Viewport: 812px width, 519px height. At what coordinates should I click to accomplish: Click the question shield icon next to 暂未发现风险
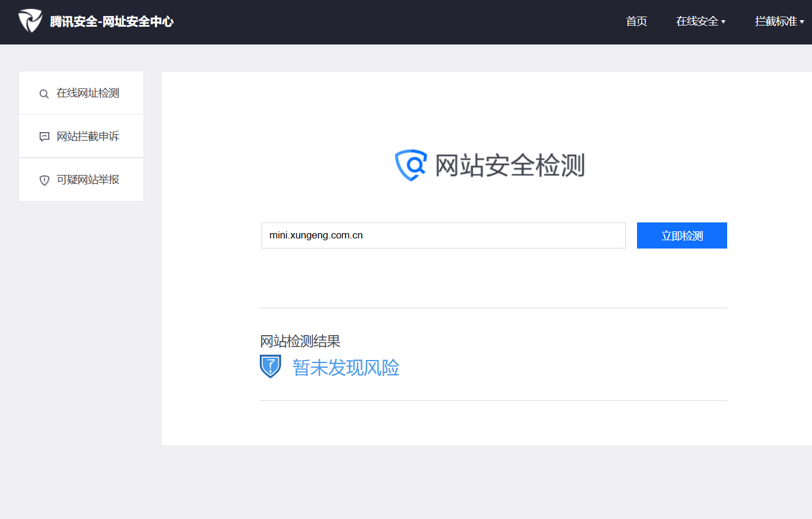(x=270, y=367)
